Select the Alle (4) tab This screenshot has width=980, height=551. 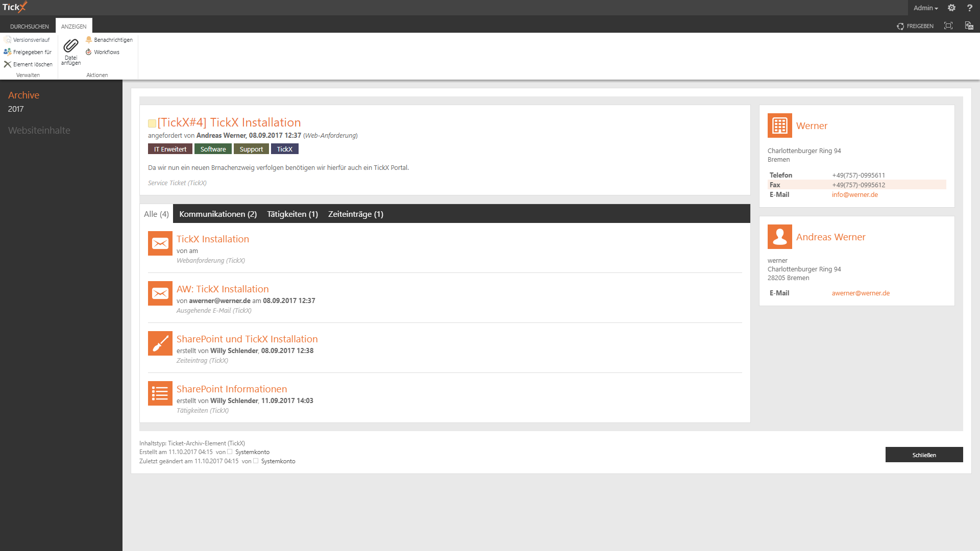click(x=156, y=214)
